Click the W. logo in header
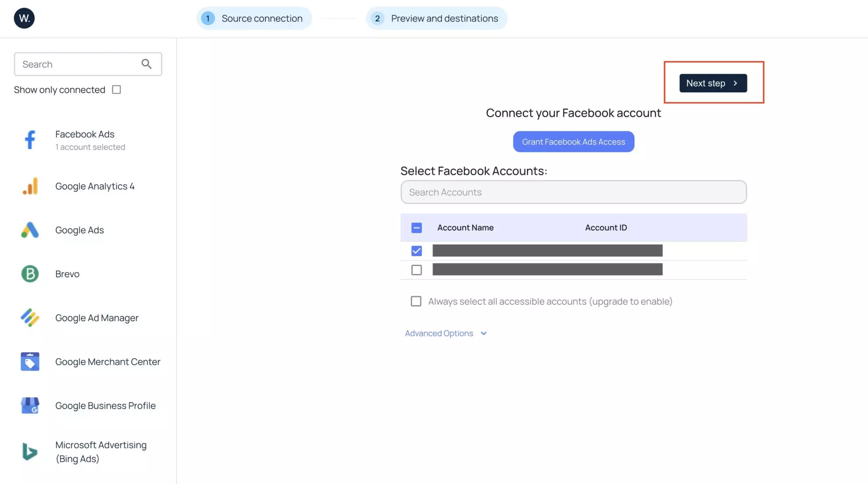868x484 pixels. tap(24, 18)
